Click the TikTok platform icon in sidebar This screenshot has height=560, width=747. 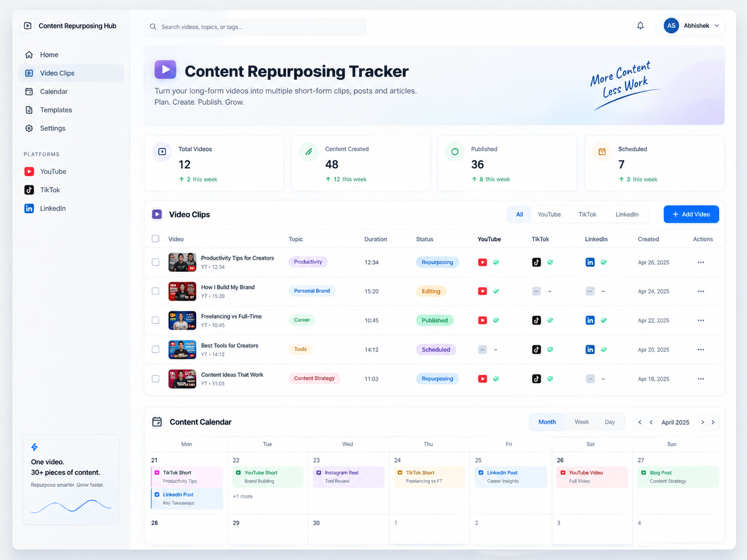click(x=29, y=190)
